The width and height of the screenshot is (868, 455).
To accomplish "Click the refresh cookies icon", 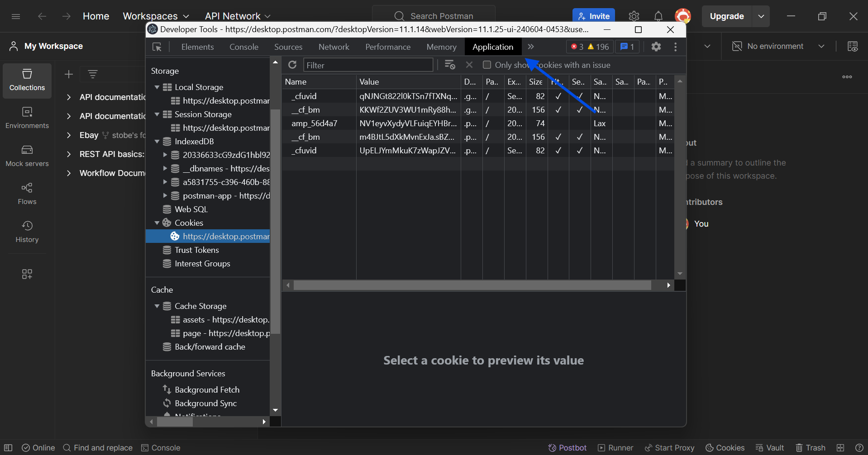I will [x=292, y=65].
